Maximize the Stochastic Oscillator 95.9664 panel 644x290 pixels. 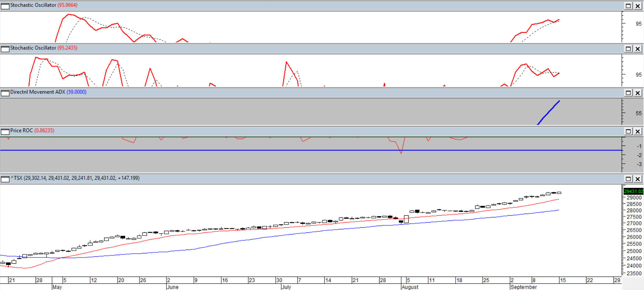[628, 6]
